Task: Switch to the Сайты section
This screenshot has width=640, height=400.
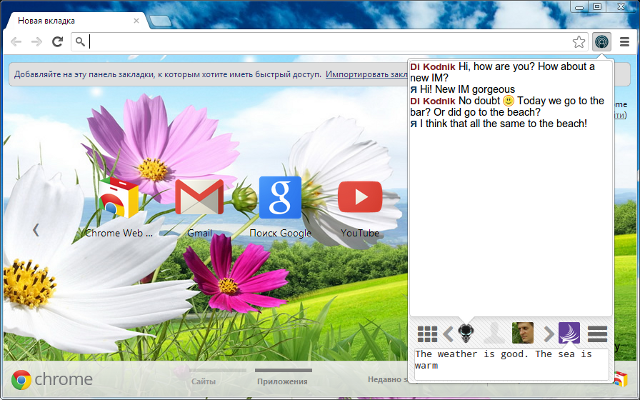Action: 204,381
